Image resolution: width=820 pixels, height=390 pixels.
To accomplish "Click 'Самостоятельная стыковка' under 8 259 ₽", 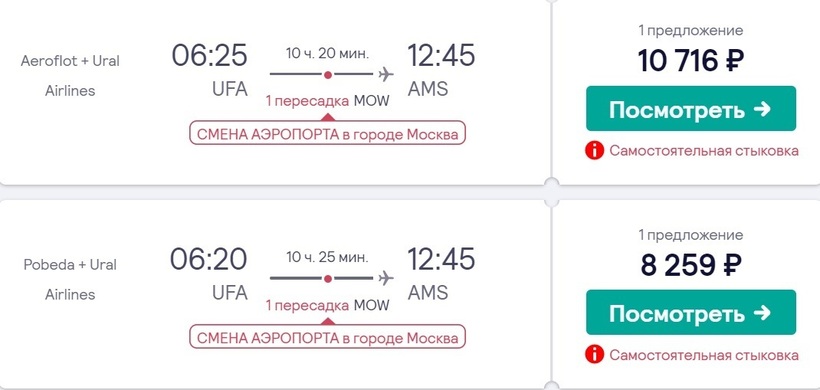I will point(704,355).
